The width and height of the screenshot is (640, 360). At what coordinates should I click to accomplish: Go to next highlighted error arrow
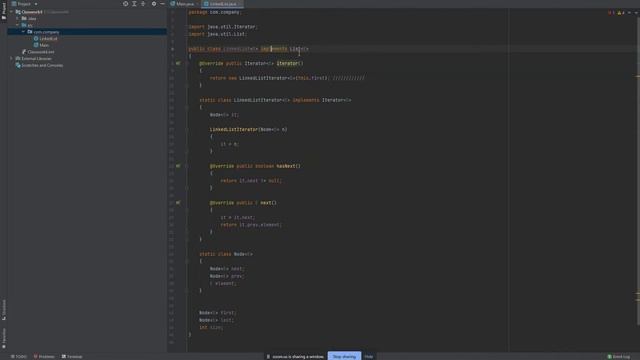click(x=636, y=13)
